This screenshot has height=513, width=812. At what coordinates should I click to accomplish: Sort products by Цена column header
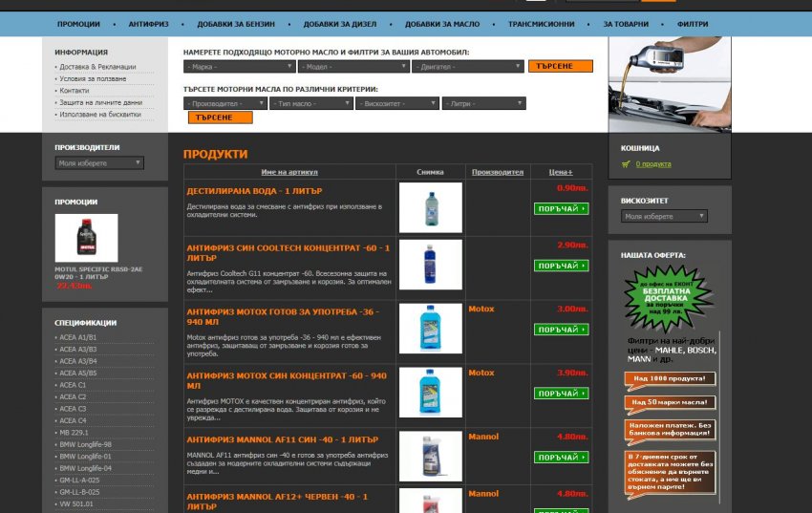click(x=561, y=172)
